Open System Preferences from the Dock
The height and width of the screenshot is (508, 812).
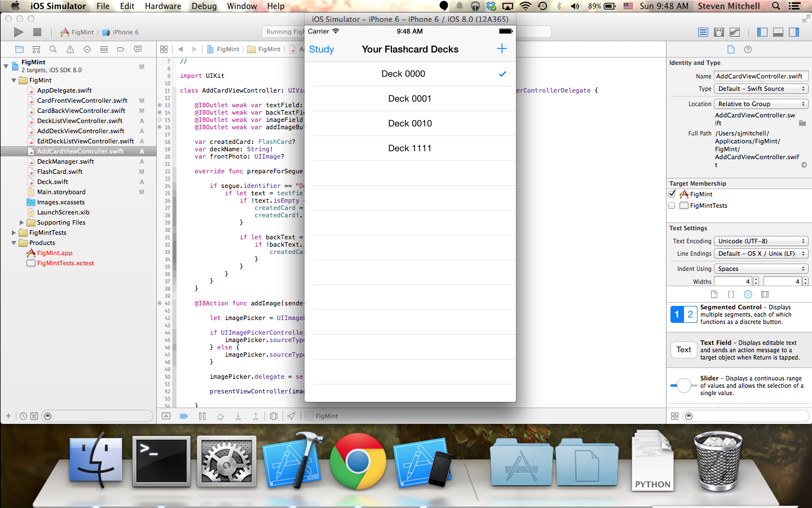coord(227,461)
